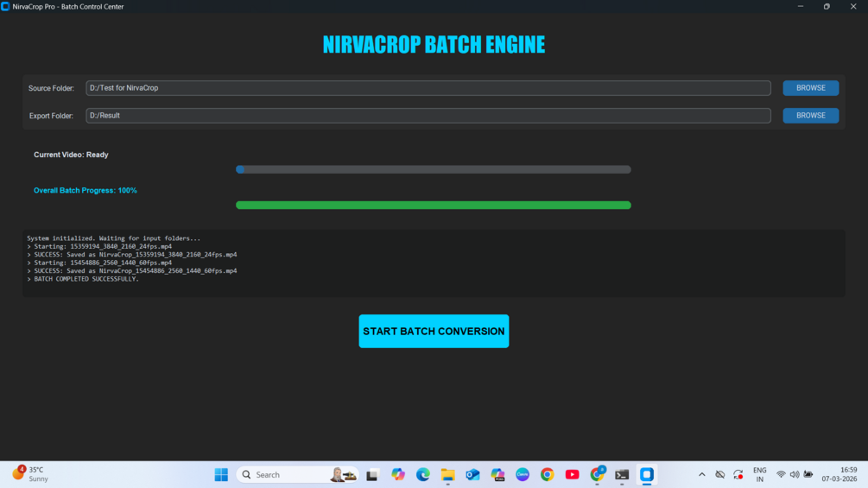Open the Wi-Fi network tray icon
This screenshot has height=488, width=868.
click(x=781, y=475)
